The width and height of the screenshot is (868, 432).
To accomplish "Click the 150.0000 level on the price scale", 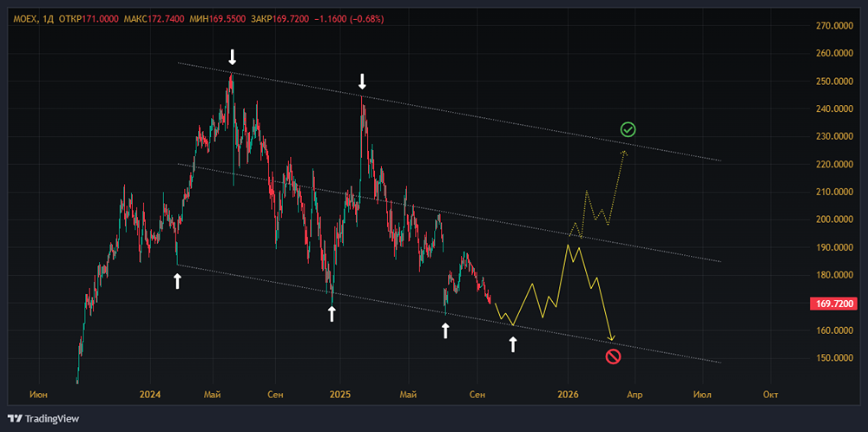I will (x=833, y=358).
